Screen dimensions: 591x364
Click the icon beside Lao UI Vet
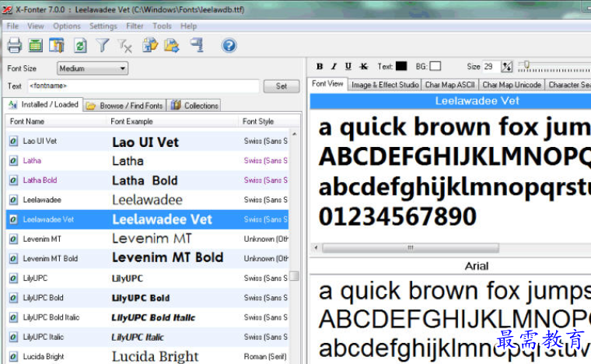[13, 141]
